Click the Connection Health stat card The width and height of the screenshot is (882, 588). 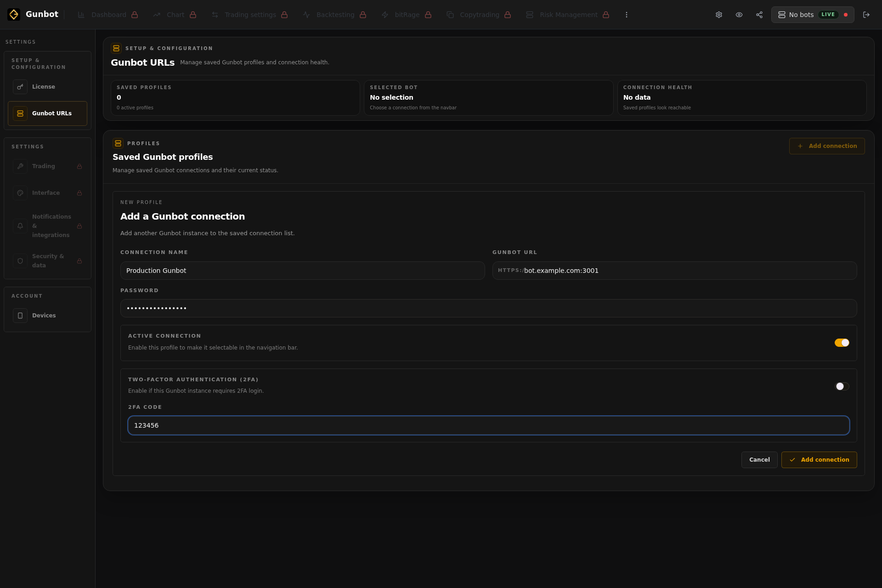click(x=742, y=98)
